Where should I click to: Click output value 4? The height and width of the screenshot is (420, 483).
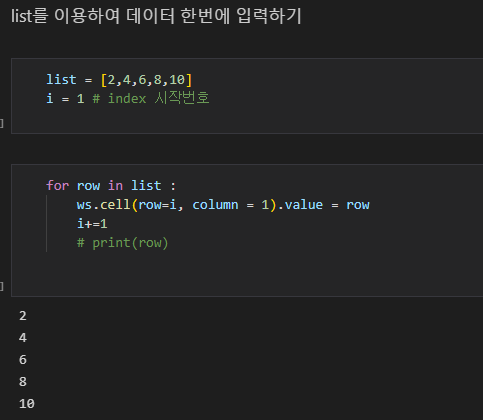(23, 338)
